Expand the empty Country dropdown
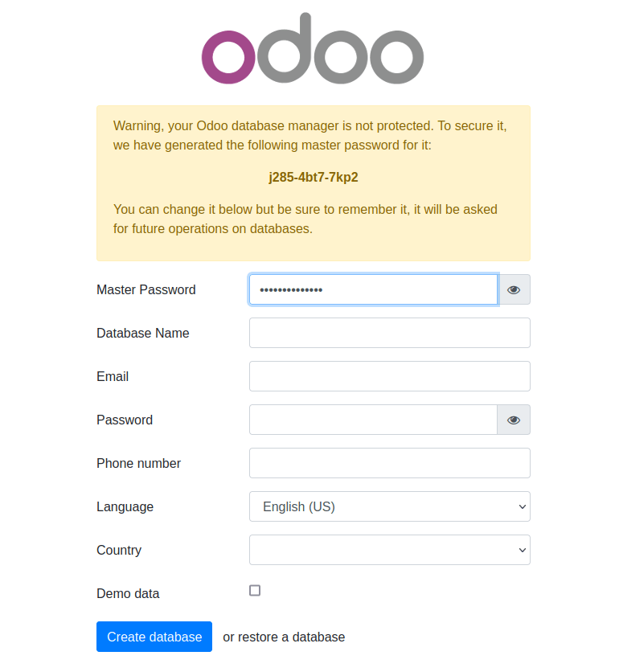Viewport: 619px width, 672px height. (389, 550)
